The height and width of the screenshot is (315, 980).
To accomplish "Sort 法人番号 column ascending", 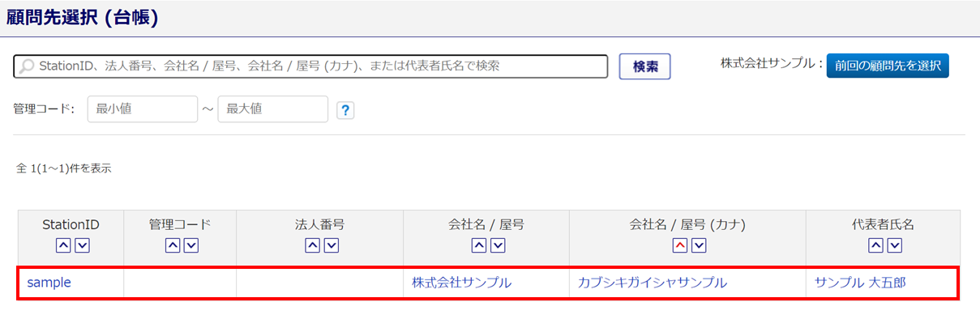I will coord(312,245).
